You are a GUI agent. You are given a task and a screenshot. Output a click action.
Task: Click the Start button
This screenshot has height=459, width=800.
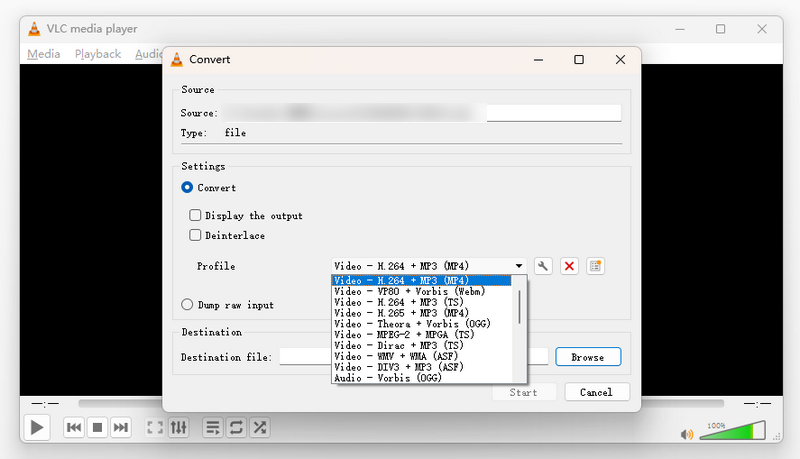coord(523,392)
